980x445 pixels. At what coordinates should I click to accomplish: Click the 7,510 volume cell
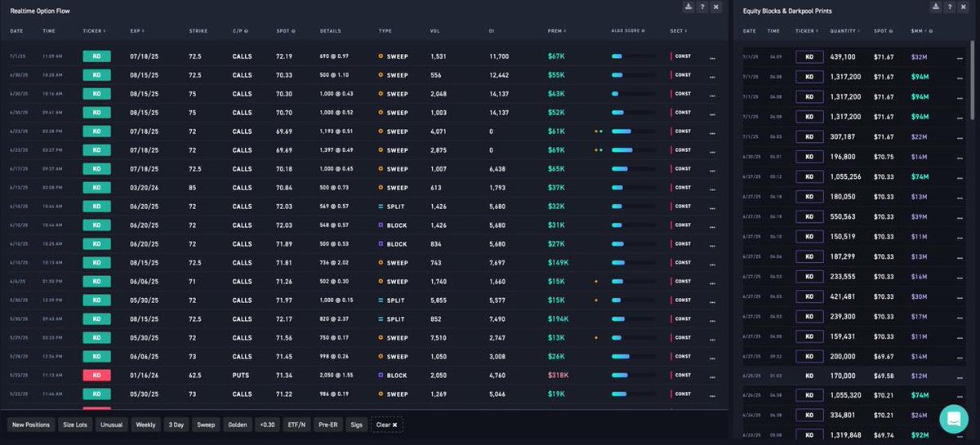438,338
